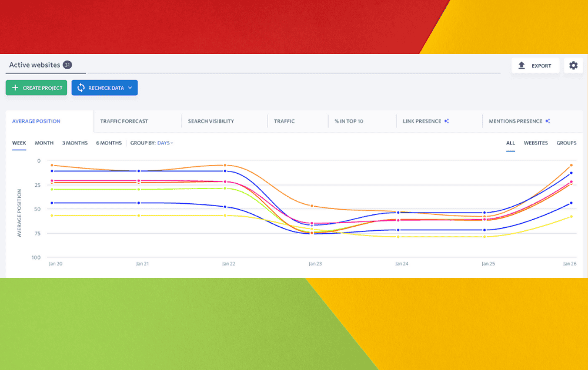Viewport: 588px width, 370px height.
Task: Click the yellow line point at Jan 25
Action: point(485,237)
